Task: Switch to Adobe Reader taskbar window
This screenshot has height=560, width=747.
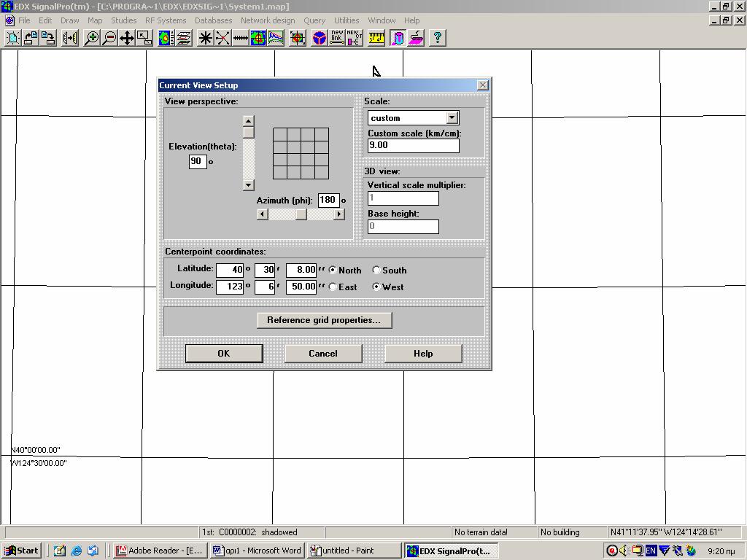Action: (x=160, y=551)
